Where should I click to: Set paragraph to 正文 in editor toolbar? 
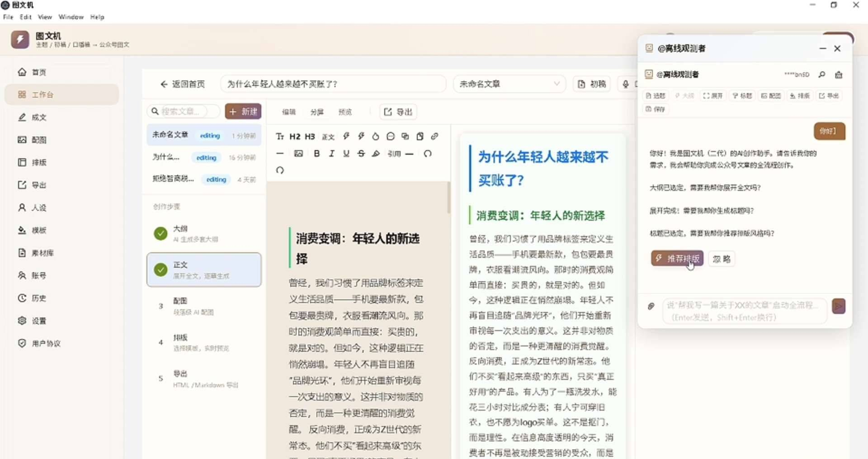(x=328, y=137)
